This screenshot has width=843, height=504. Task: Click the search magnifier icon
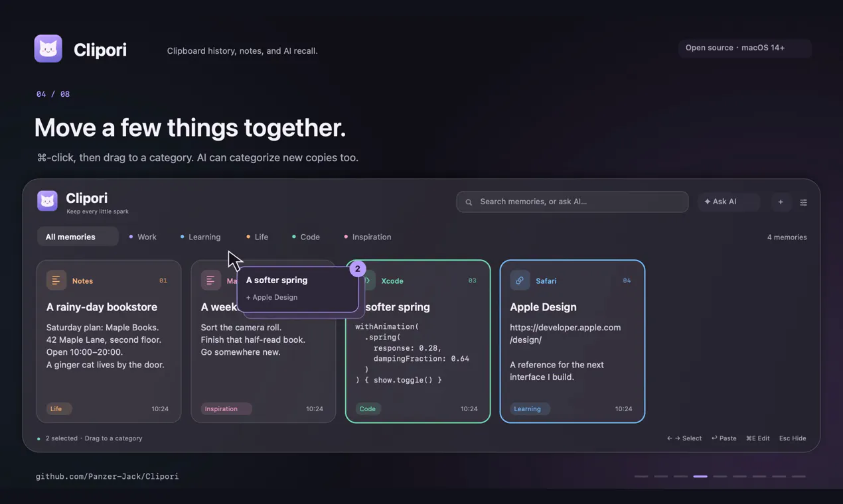pos(469,202)
